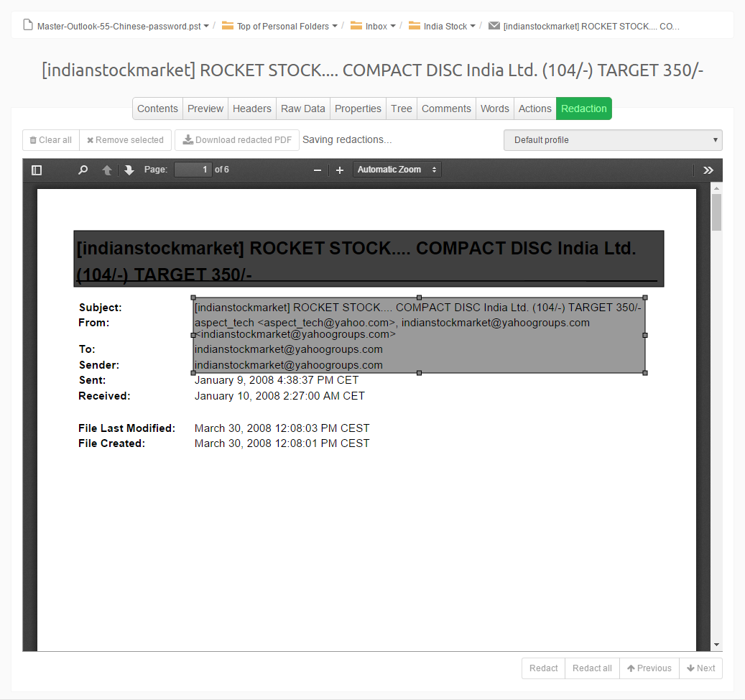Zoom in with the plus icon
Screen dimensions: 745x700
340,170
